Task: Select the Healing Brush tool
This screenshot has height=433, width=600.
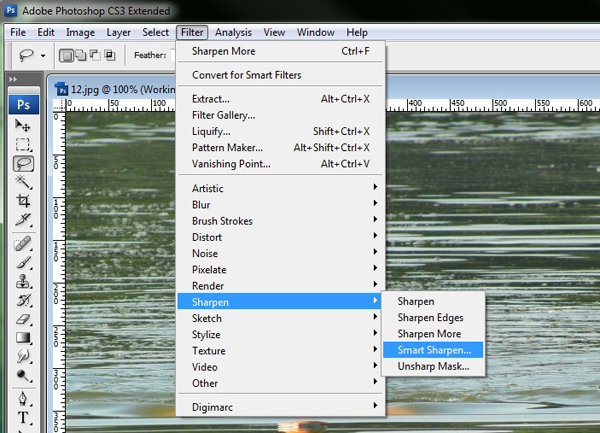Action: coord(23,244)
